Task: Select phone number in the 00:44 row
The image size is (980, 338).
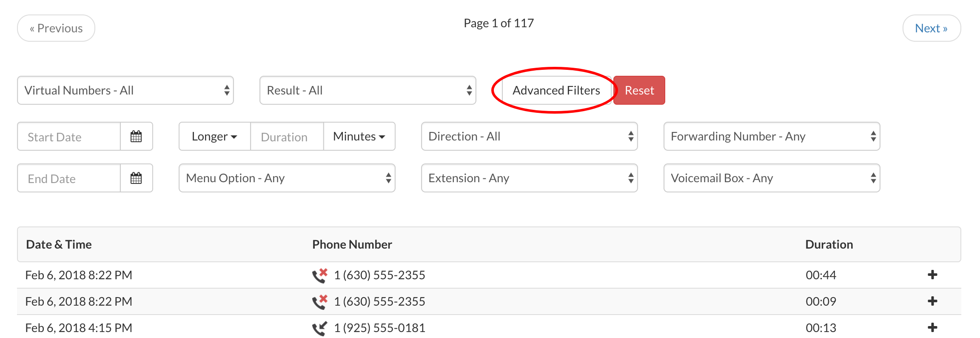Action: click(379, 275)
